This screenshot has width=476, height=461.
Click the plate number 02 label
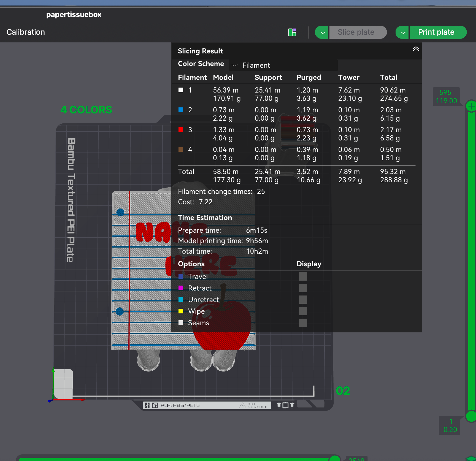(x=343, y=391)
